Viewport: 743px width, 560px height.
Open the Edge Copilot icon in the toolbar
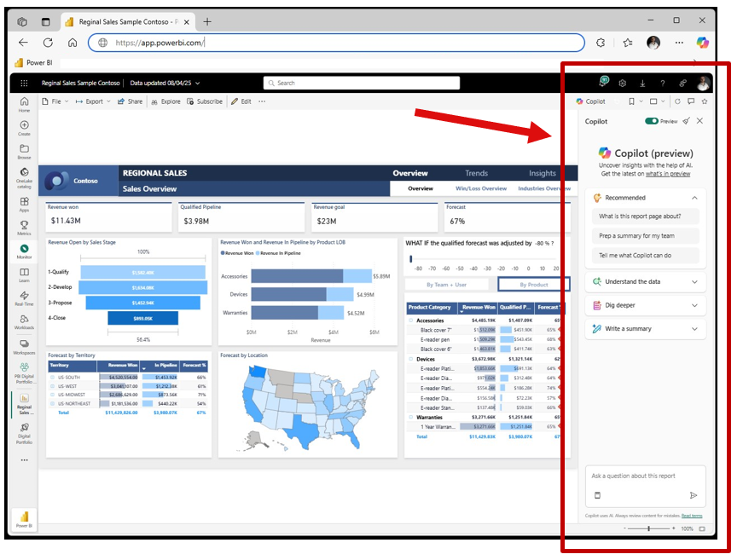click(702, 43)
